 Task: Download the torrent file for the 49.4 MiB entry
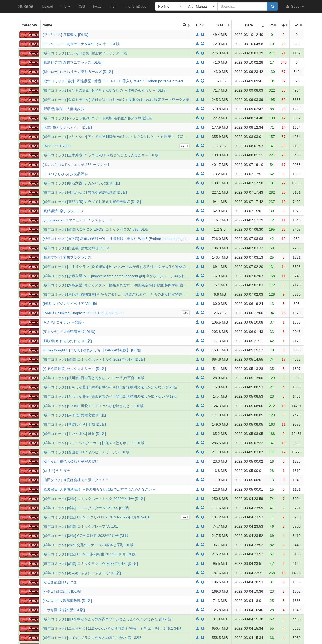[197, 35]
